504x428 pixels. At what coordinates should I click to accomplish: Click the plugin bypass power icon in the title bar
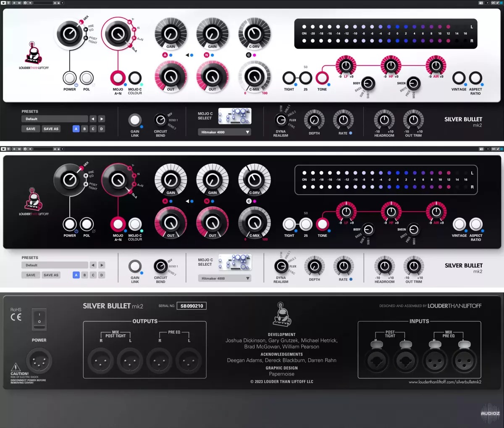point(3,3)
